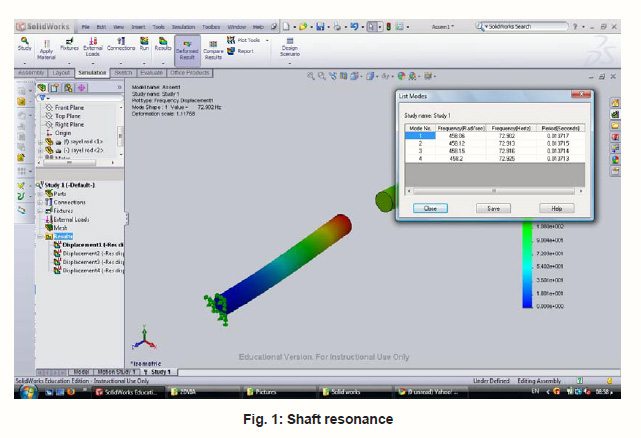This screenshot has height=438, width=641.
Task: Toggle the Deformed Result button
Action: tap(187, 48)
